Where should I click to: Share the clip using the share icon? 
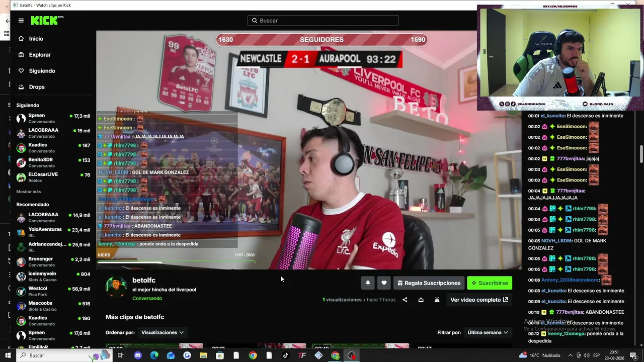405,300
